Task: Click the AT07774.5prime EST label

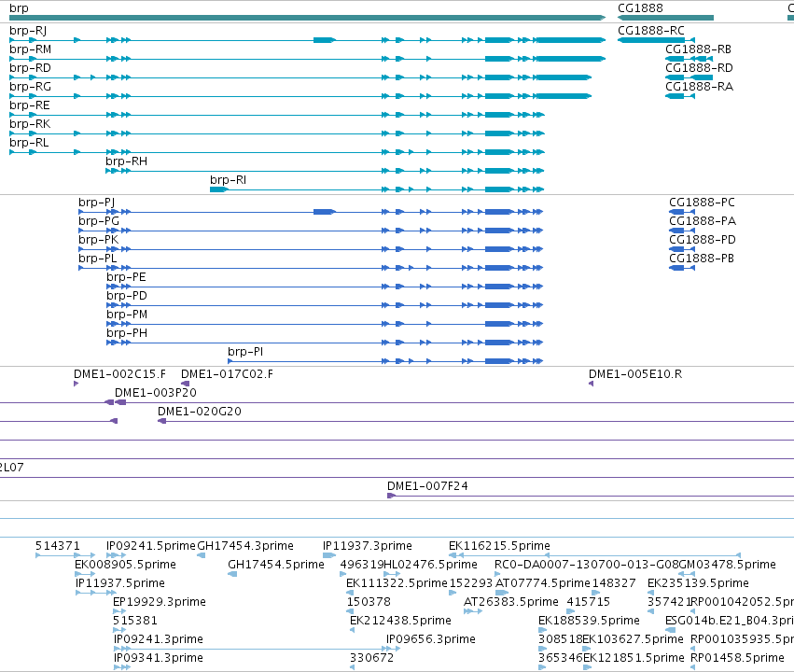Action: [543, 583]
